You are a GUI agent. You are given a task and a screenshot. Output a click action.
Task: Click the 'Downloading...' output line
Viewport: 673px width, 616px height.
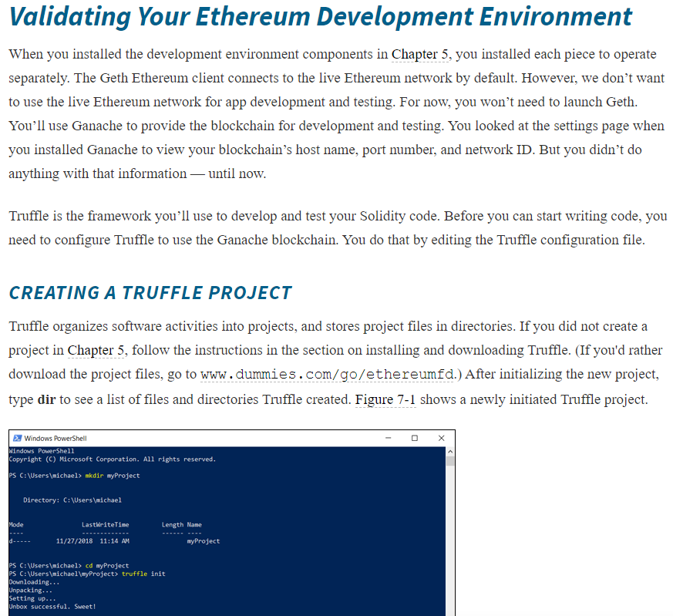35,583
